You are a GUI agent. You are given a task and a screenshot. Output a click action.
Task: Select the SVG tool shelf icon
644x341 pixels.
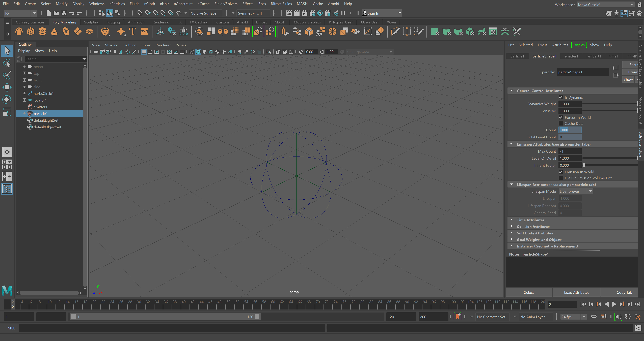click(x=144, y=32)
